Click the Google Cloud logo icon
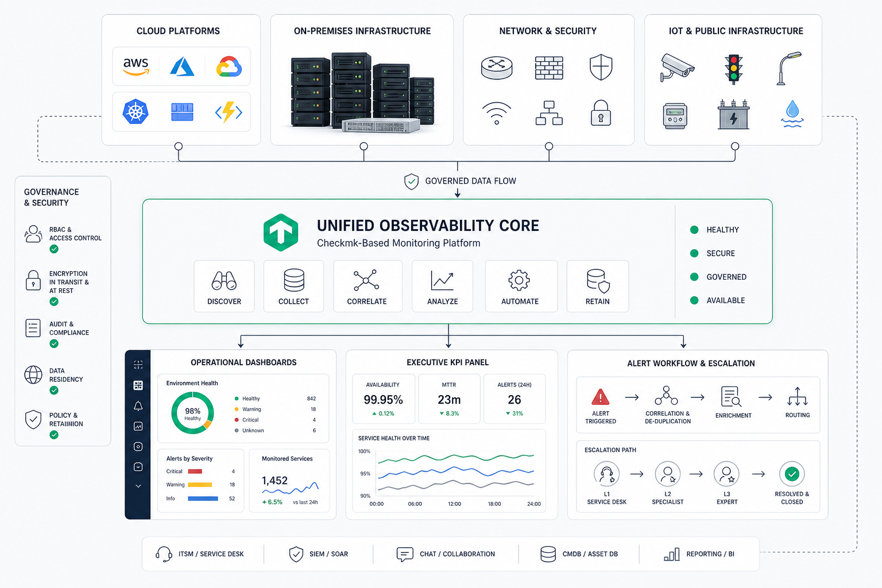Image resolution: width=882 pixels, height=588 pixels. (x=229, y=67)
